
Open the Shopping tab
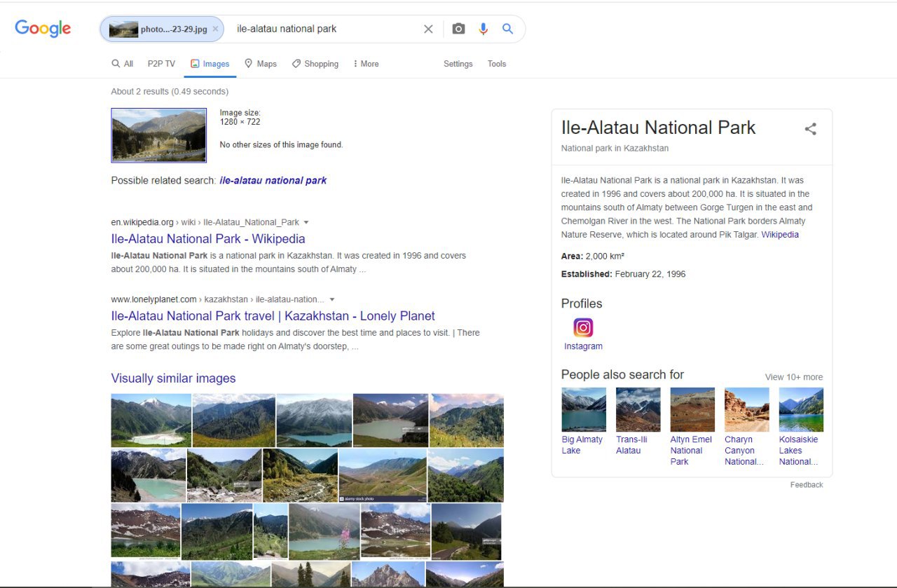[315, 64]
